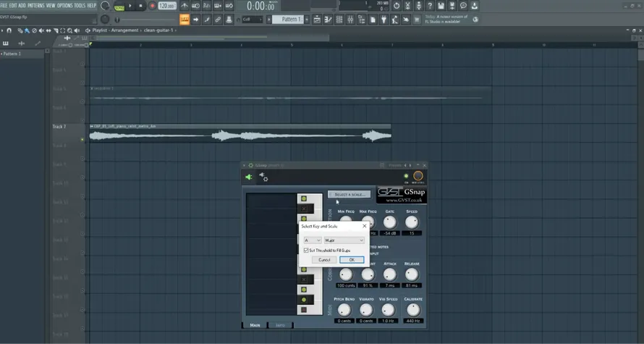Open the Mixer icon

[350, 20]
